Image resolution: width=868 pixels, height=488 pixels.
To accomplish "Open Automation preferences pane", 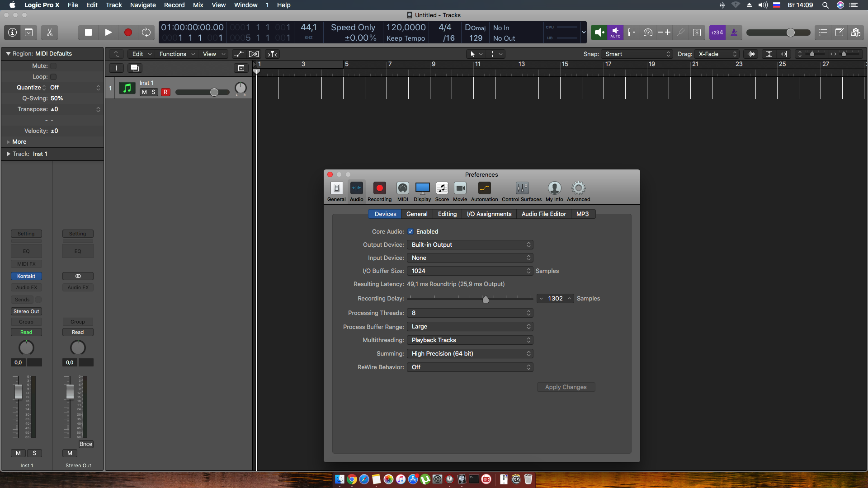I will point(484,192).
